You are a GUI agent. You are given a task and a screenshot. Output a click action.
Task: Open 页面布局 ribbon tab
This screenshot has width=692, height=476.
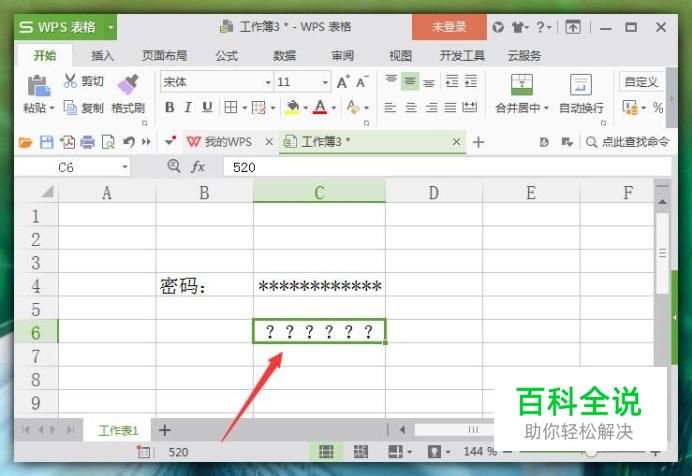click(164, 56)
